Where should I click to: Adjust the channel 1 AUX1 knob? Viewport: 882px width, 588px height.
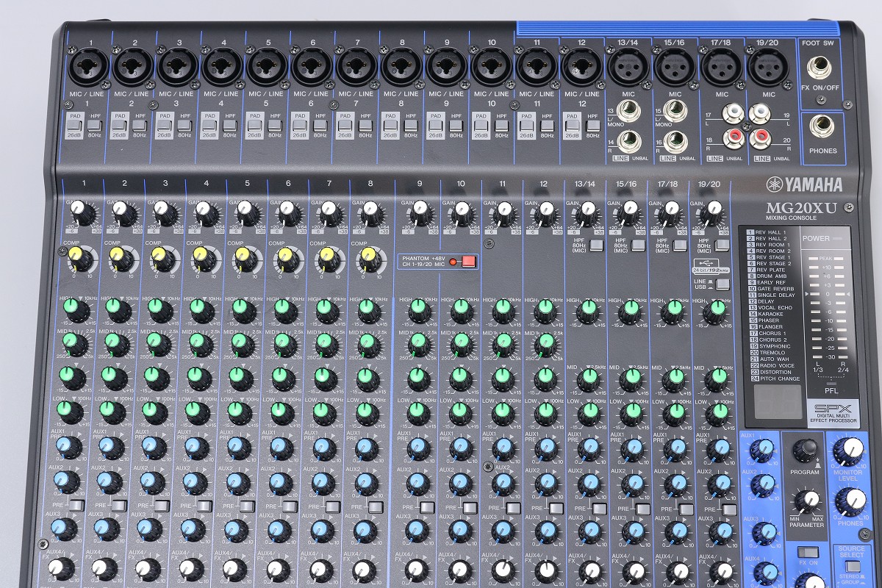tap(70, 446)
